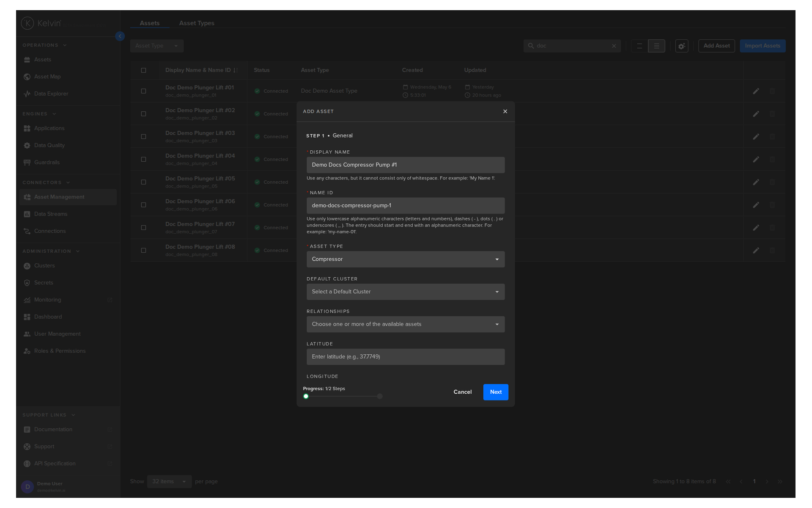Image resolution: width=812 pixels, height=508 pixels.
Task: Click the step 2 progress dot
Action: pyautogui.click(x=380, y=396)
